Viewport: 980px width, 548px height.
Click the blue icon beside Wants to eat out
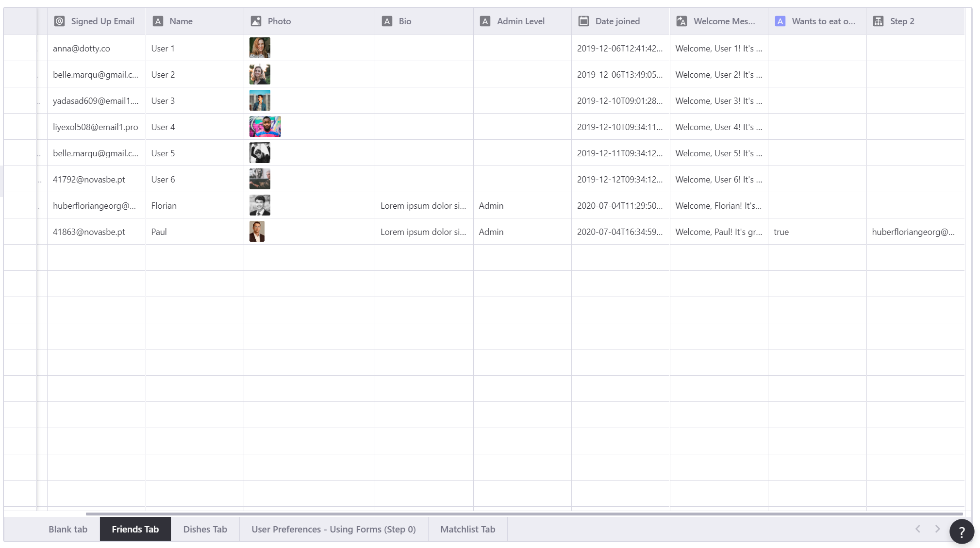[780, 21]
